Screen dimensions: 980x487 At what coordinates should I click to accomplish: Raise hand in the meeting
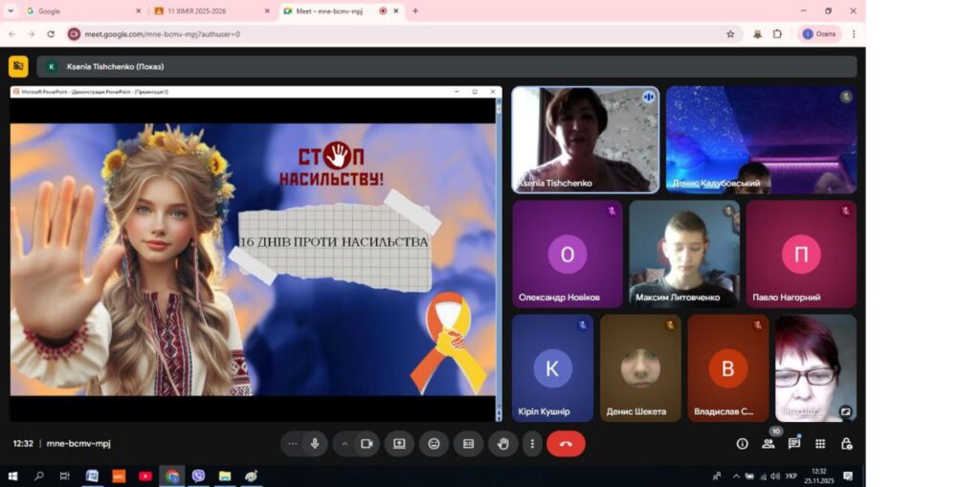(502, 444)
